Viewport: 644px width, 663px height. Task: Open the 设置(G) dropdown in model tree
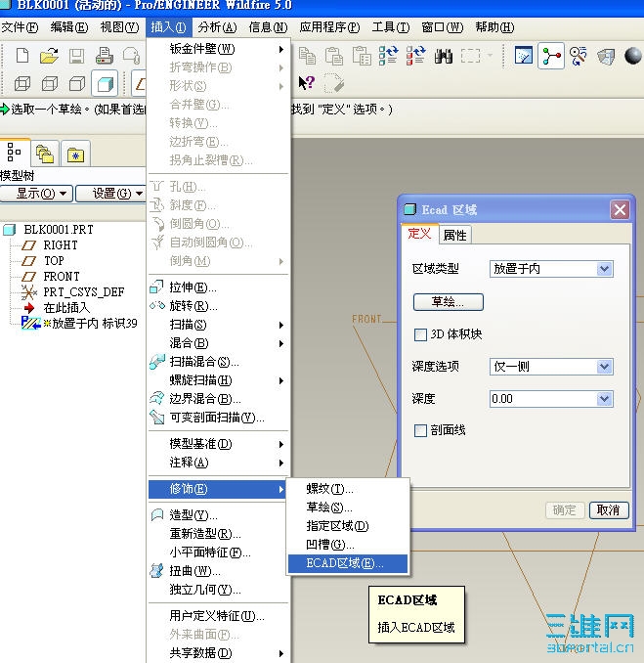click(111, 194)
